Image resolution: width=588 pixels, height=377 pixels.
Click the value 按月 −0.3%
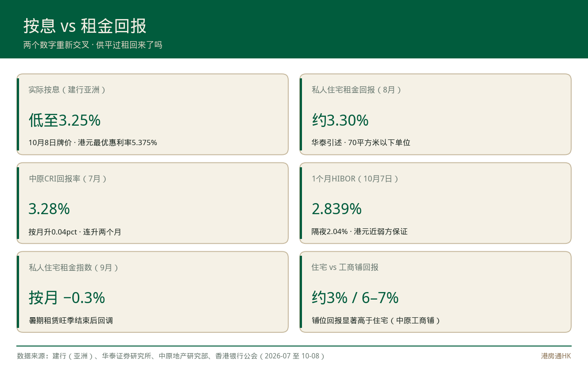click(x=67, y=297)
